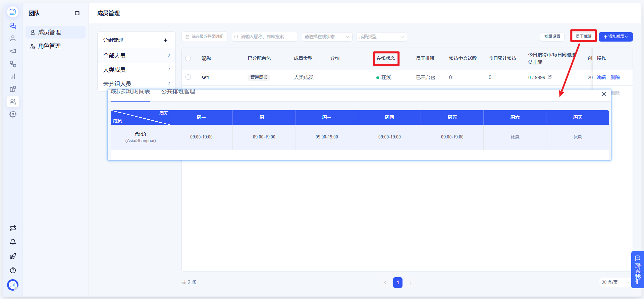644x299 pixels.
Task: Switch to 公共排班管理 tab
Action: coord(178,92)
